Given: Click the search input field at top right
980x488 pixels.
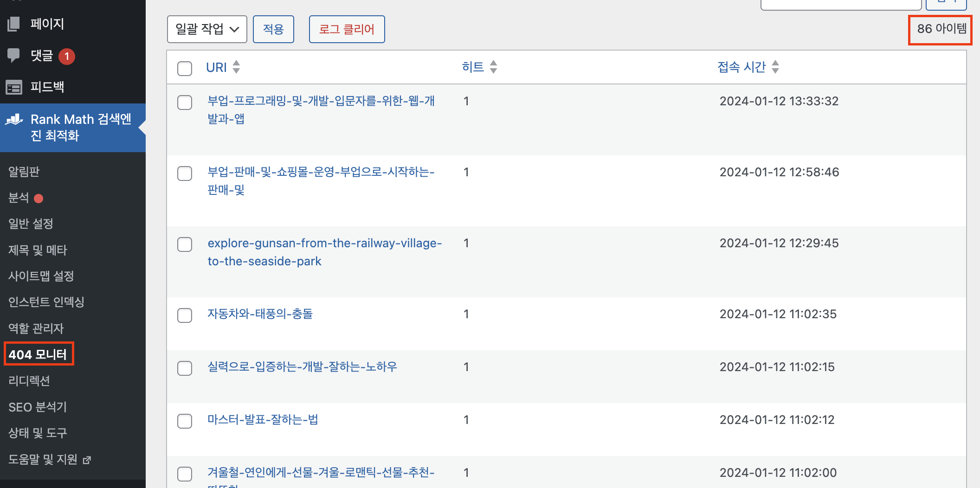Looking at the screenshot, I should (841, 4).
